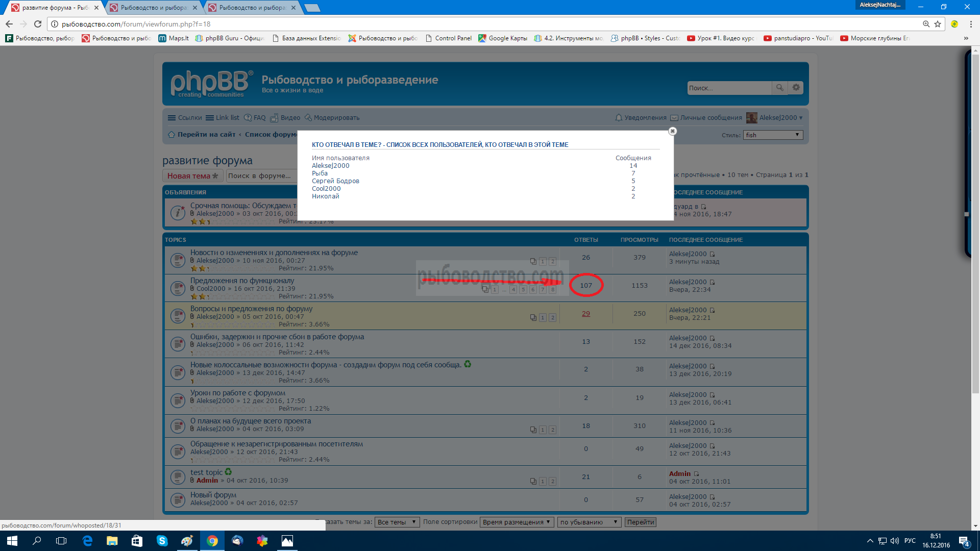The width and height of the screenshot is (980, 551).
Task: Open topic Предложения по функционалу
Action: [242, 281]
